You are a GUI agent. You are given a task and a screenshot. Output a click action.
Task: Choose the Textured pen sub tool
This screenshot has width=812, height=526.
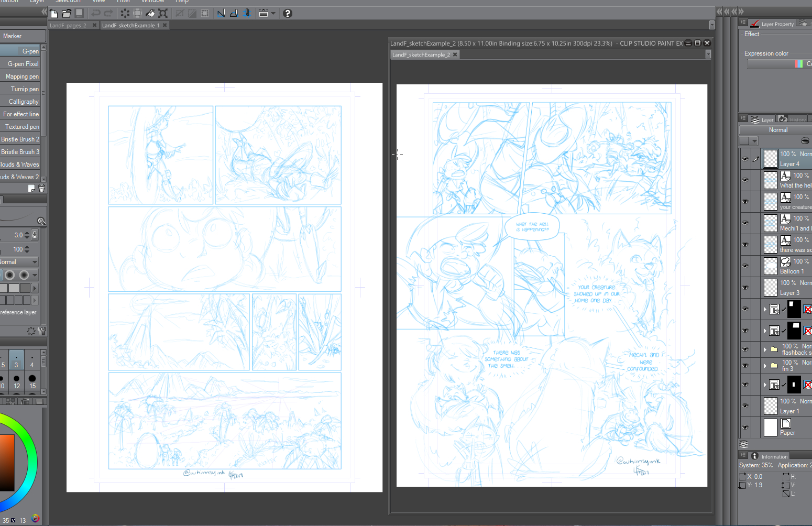(20, 127)
